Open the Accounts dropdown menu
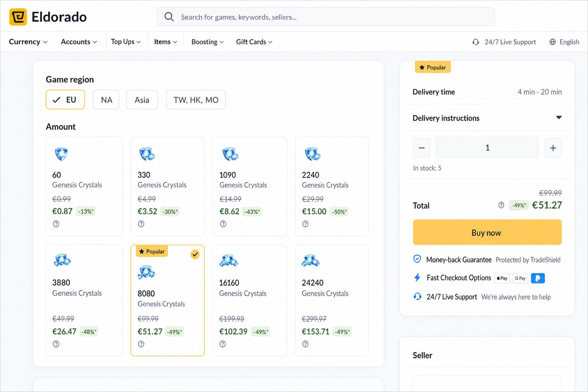 (x=79, y=42)
